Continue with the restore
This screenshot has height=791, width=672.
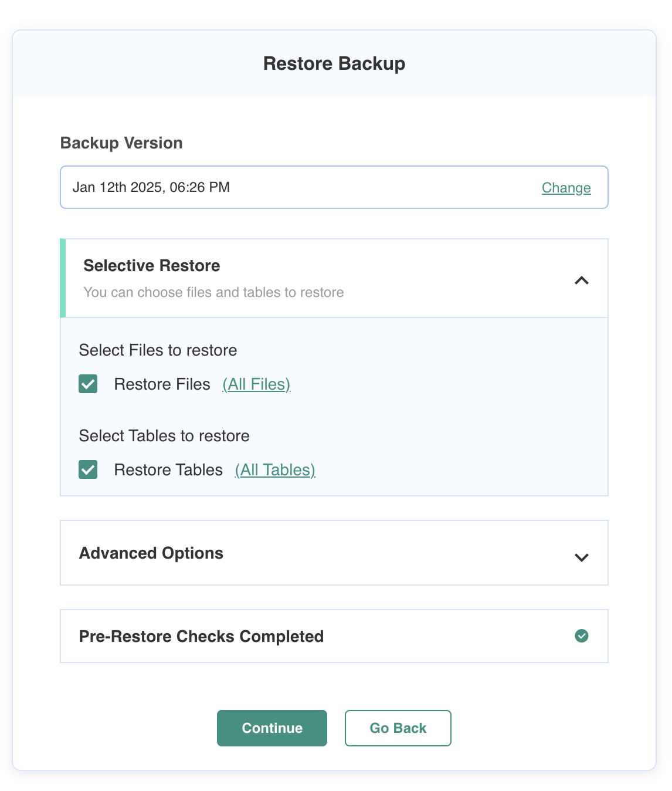click(272, 728)
